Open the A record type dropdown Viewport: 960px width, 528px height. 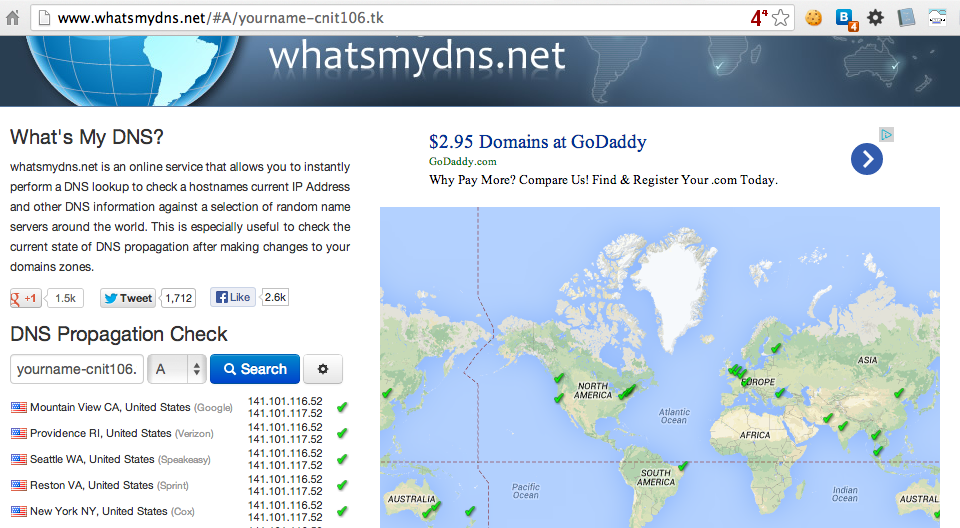click(x=177, y=369)
